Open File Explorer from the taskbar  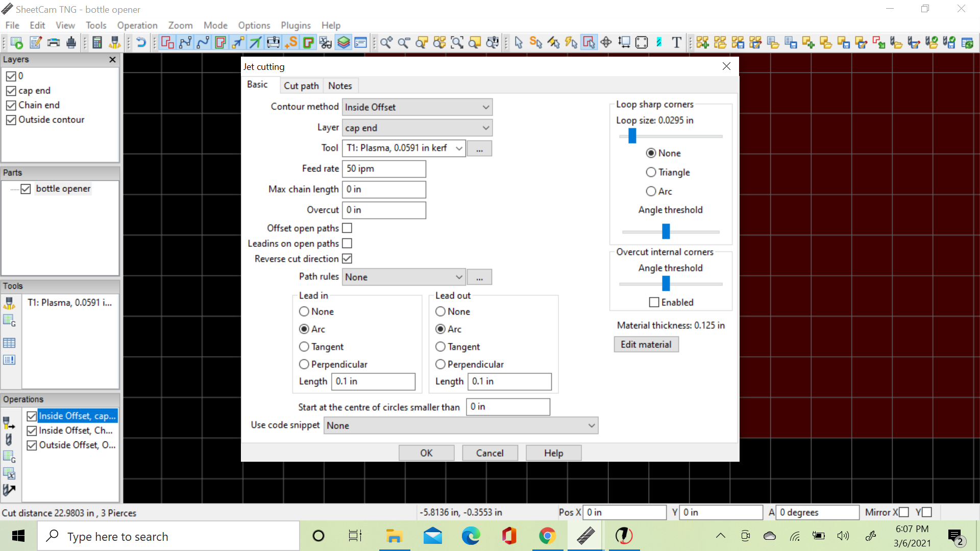394,536
